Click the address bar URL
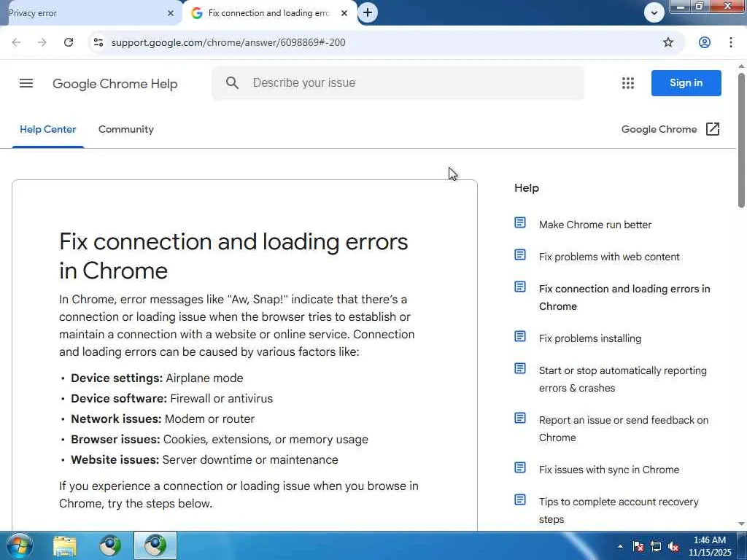Image resolution: width=747 pixels, height=560 pixels. tap(228, 42)
